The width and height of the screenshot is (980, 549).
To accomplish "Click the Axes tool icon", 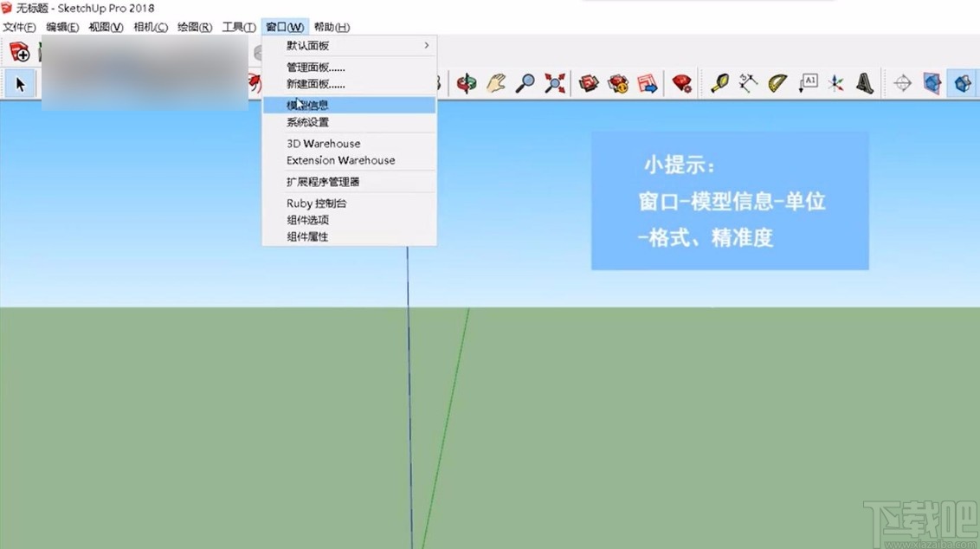I will pyautogui.click(x=834, y=83).
